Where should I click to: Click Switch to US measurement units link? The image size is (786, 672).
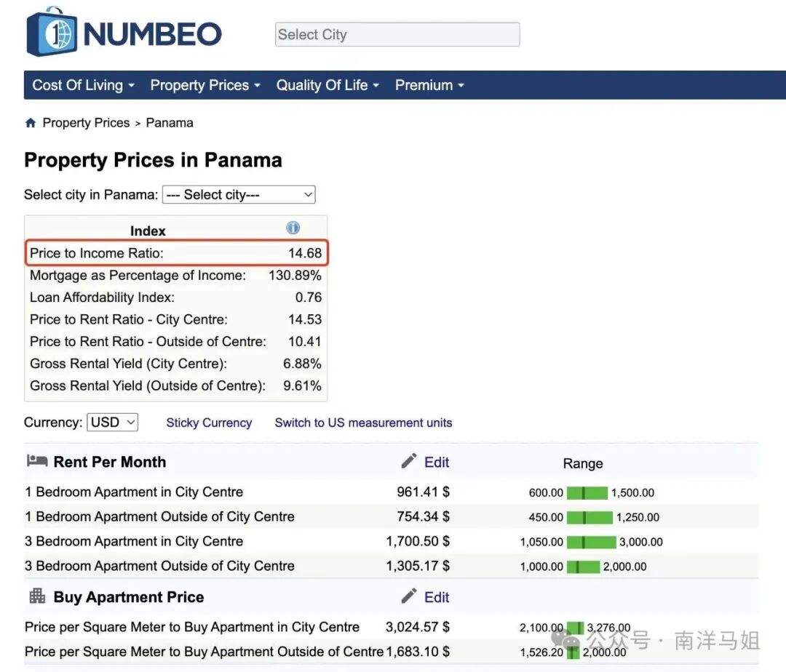click(363, 423)
